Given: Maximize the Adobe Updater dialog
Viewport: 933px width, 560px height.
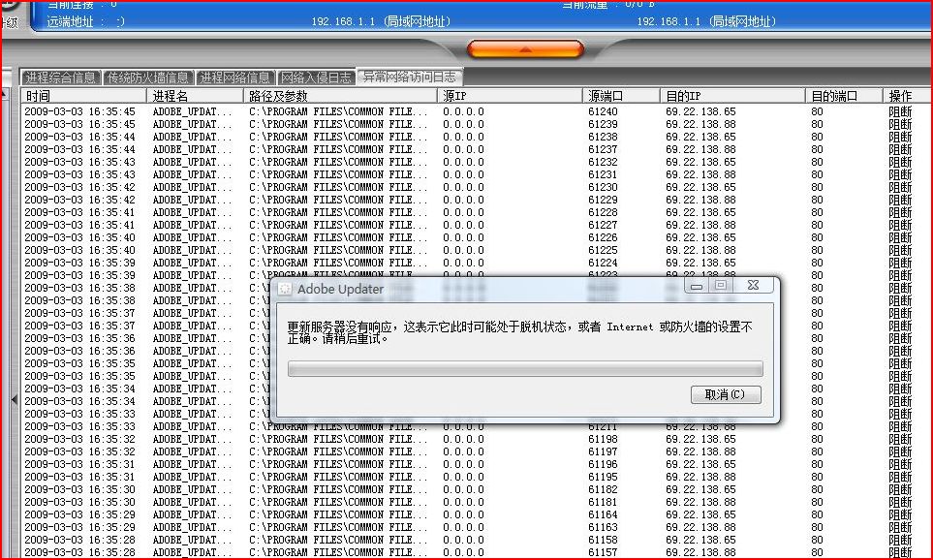Looking at the screenshot, I should click(721, 286).
